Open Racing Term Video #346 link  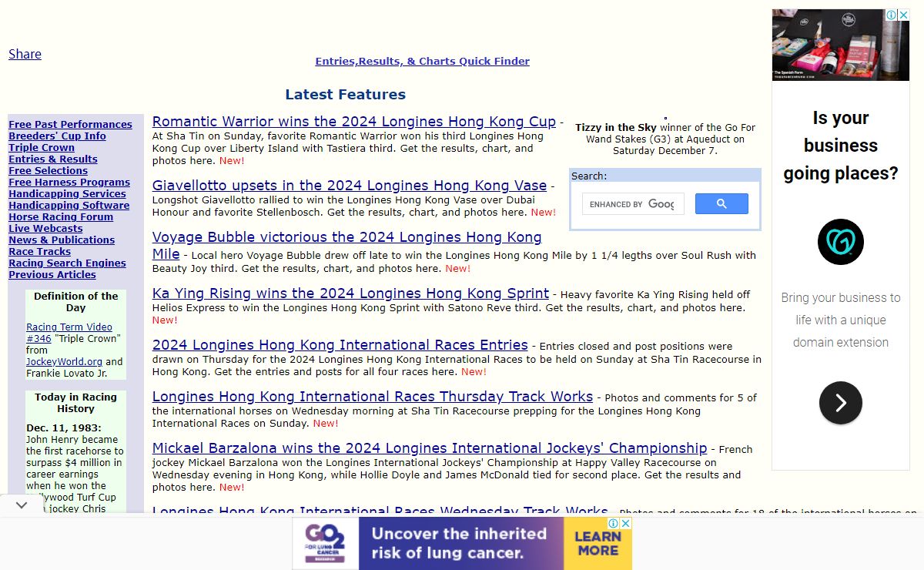click(69, 333)
